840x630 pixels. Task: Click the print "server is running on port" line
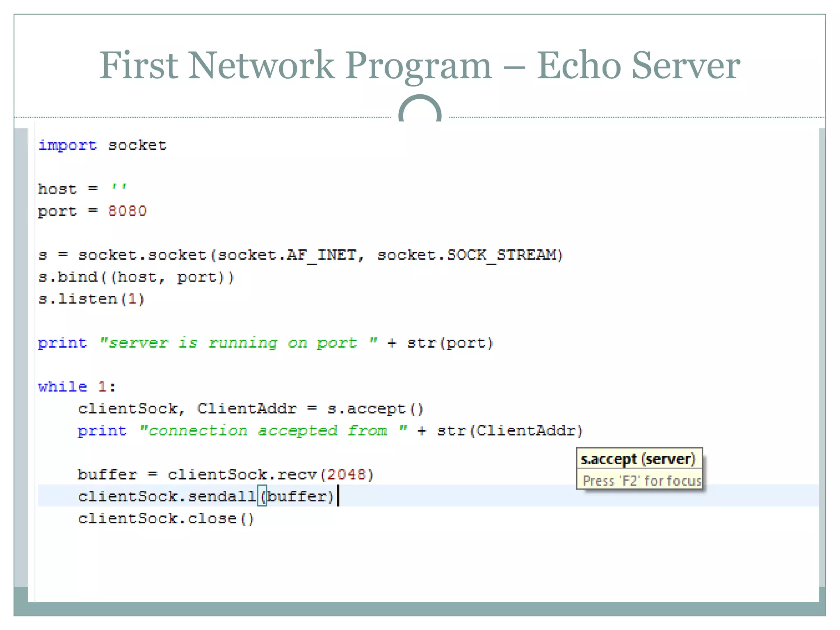pos(265,343)
